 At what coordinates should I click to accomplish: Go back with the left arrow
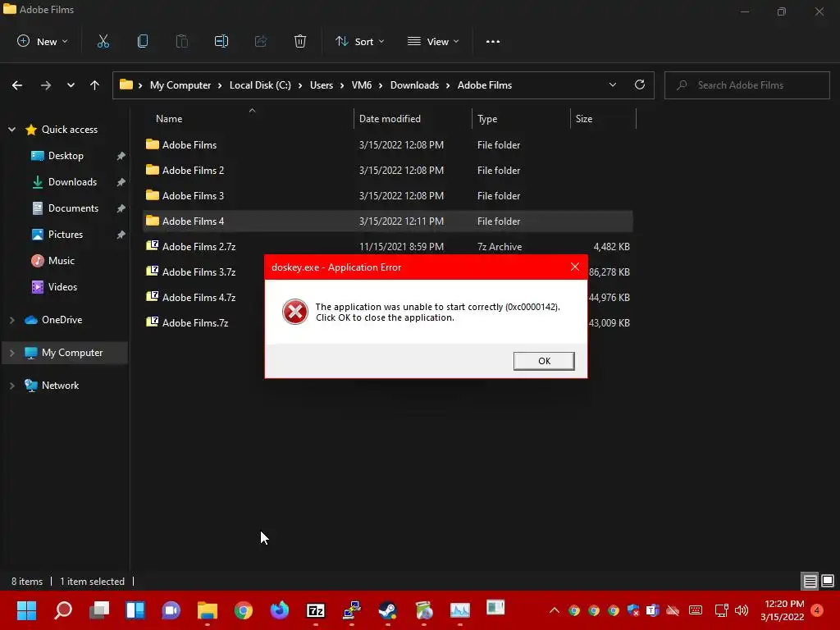coord(17,85)
